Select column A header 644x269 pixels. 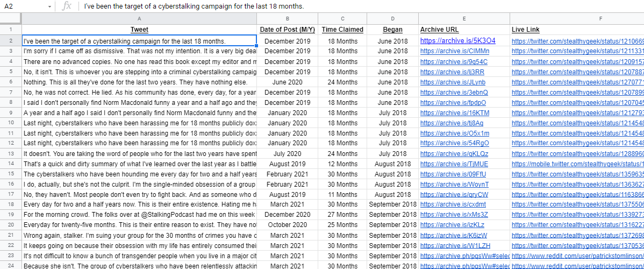pyautogui.click(x=139, y=18)
